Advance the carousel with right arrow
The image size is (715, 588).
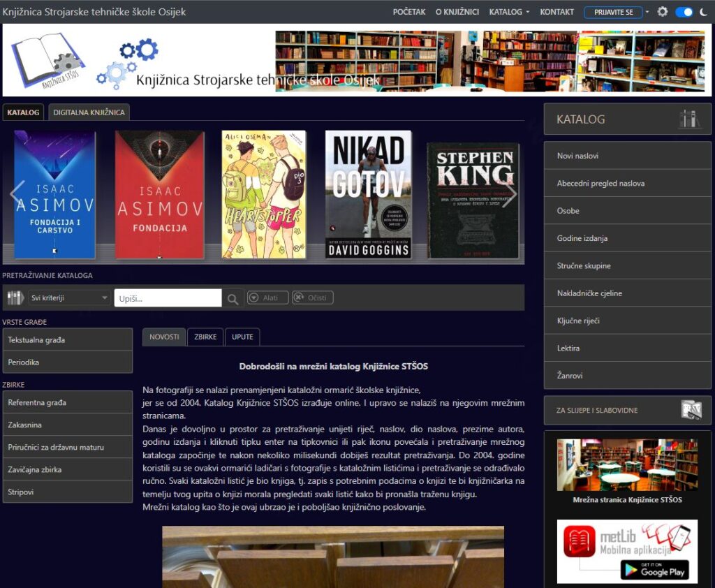[x=510, y=194]
